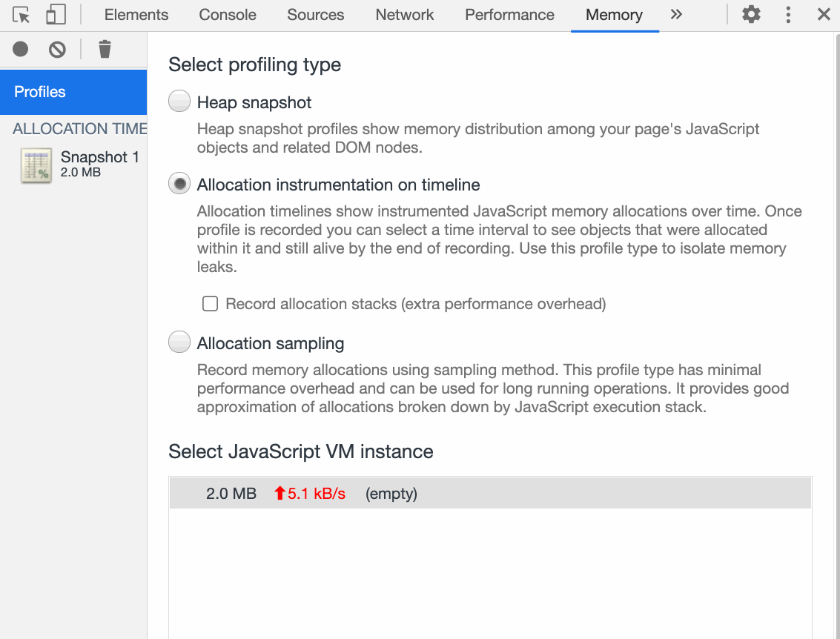Select Allocation instrumentation on timeline option
The image size is (840, 639).
179,184
